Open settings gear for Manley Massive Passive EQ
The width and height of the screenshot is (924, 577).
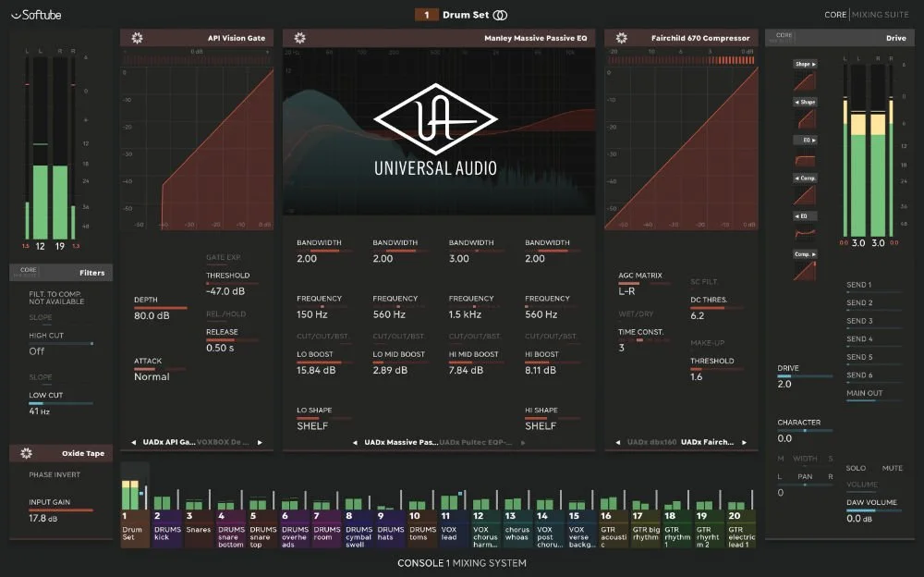click(x=300, y=38)
